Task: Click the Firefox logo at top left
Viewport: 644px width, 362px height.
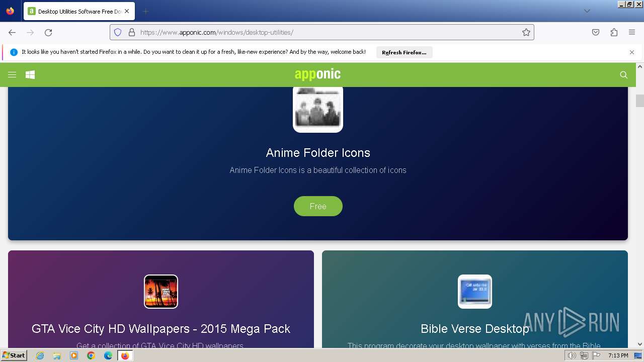Action: pos(10,11)
